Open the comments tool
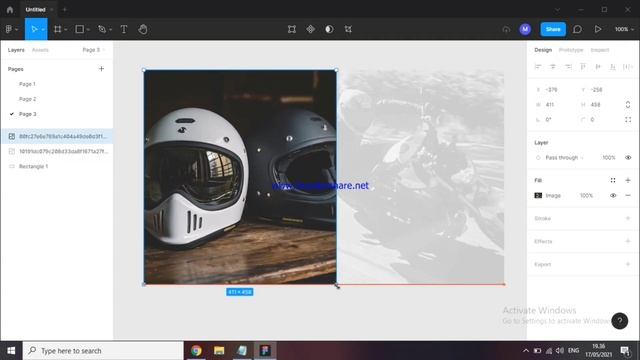The width and height of the screenshot is (640, 360). coord(577,29)
